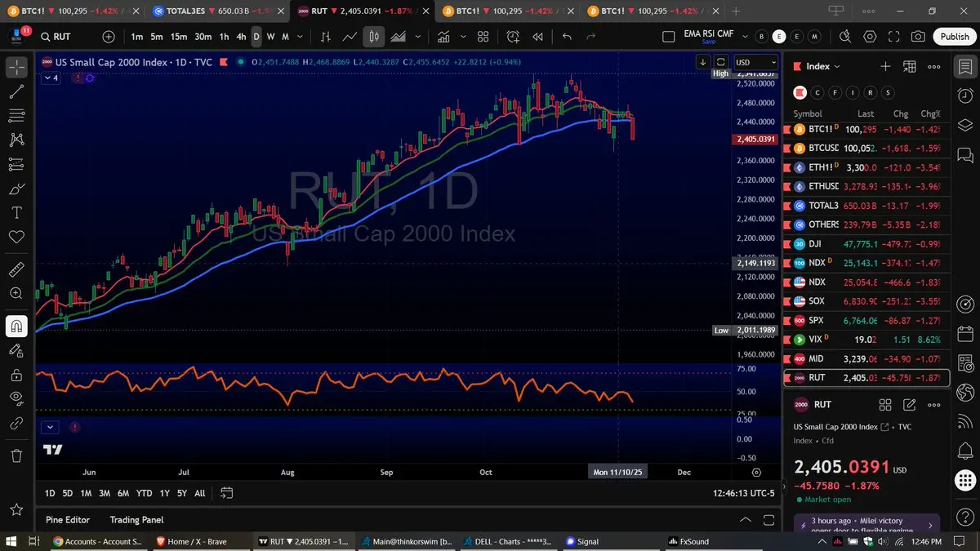Enter fullscreen chart mode
Image resolution: width=980 pixels, height=551 pixels.
pos(894,37)
